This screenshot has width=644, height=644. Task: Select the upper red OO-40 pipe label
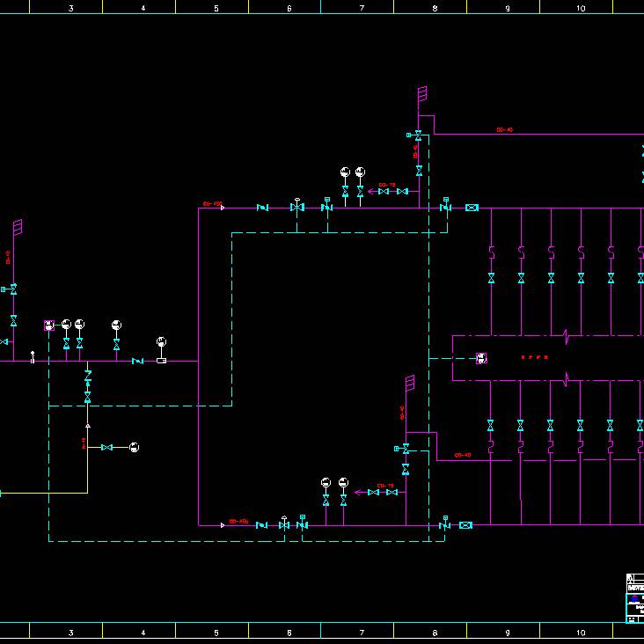tap(504, 130)
